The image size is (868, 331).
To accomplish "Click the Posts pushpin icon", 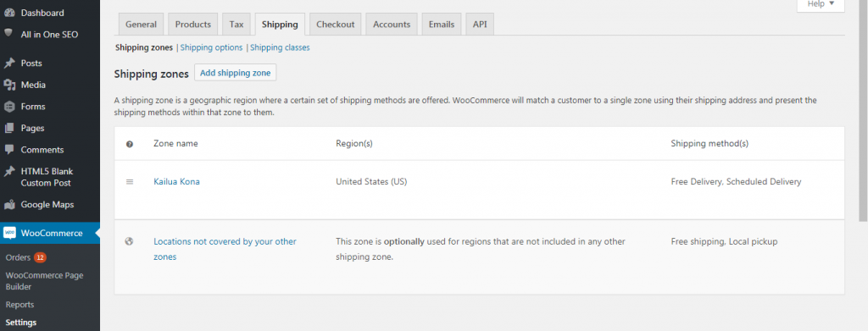I will pos(8,63).
